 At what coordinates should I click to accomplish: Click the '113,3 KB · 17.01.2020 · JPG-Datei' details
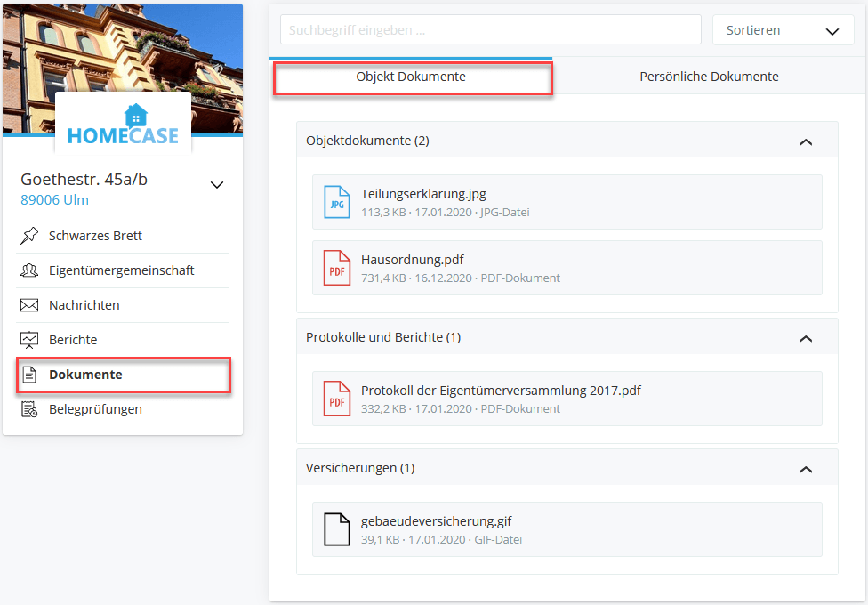pyautogui.click(x=445, y=212)
